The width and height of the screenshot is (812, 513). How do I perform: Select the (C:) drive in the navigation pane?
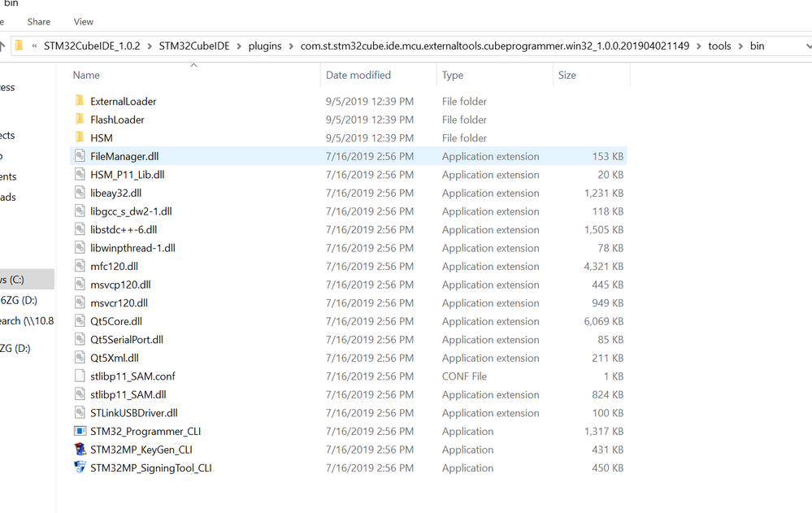tap(27, 280)
